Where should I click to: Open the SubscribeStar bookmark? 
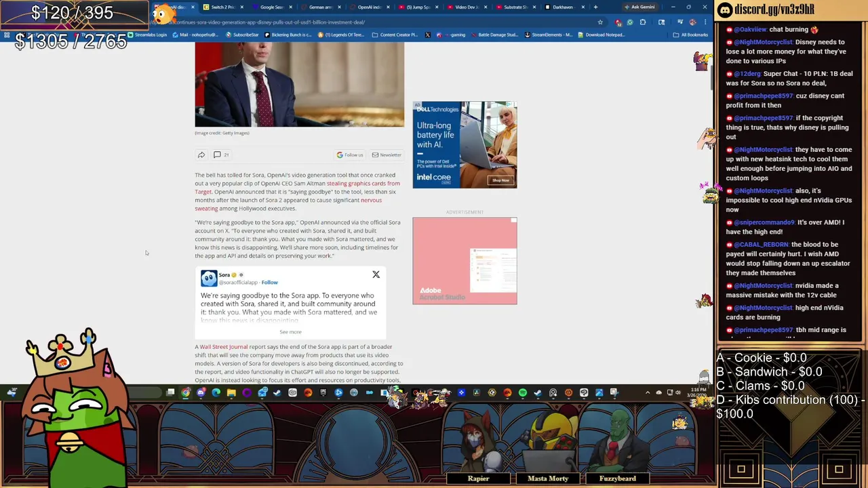point(242,35)
